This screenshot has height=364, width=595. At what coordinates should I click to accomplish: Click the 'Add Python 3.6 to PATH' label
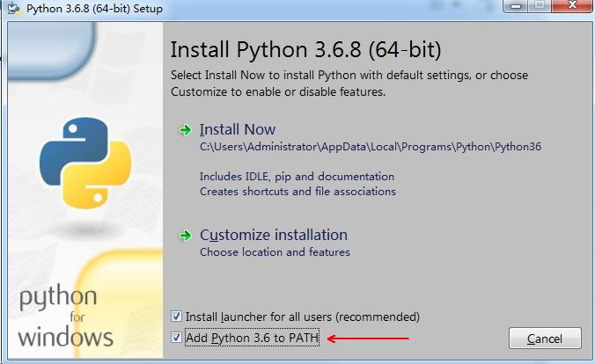tap(252, 338)
